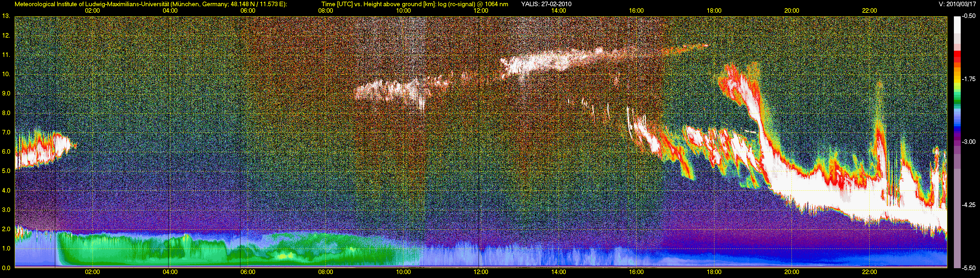Click the '10:00' label on the bottom axis
The width and height of the screenshot is (980, 278).
(403, 272)
